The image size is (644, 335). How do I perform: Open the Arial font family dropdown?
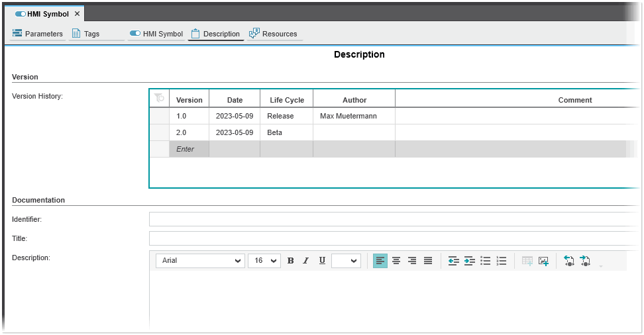pyautogui.click(x=200, y=261)
